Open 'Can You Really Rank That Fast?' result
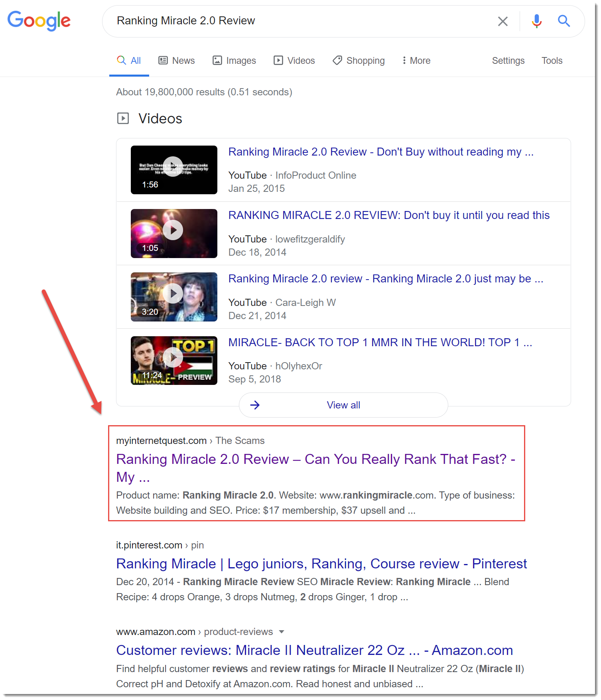601x700 pixels. [316, 468]
